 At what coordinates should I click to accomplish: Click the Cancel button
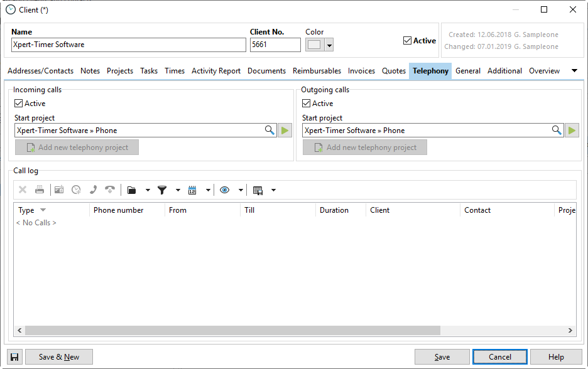pyautogui.click(x=500, y=357)
